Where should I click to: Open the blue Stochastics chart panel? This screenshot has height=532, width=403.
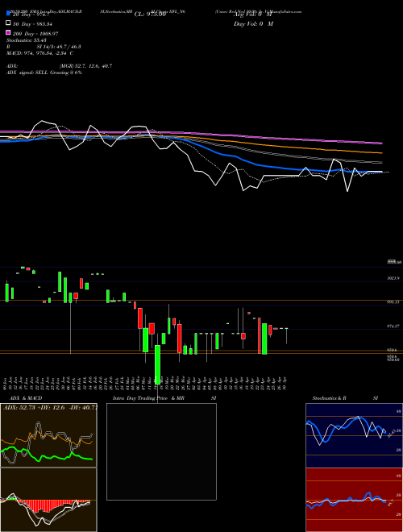pyautogui.click(x=354, y=435)
